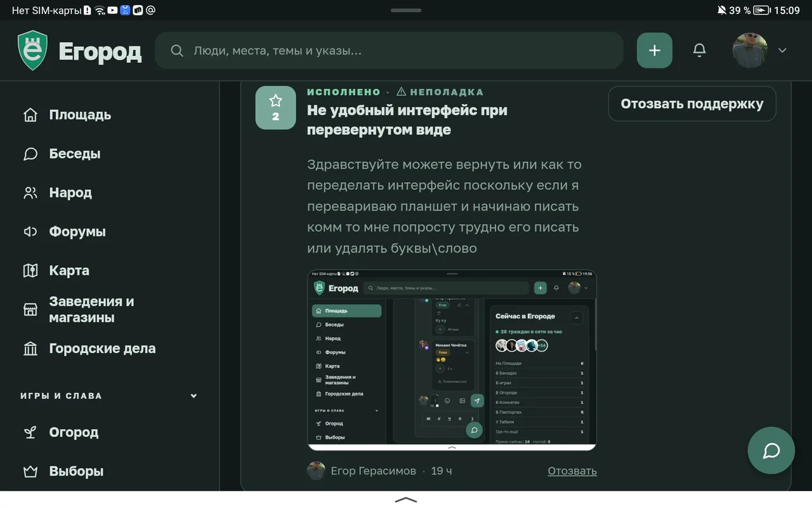This screenshot has width=812, height=508.
Task: Click the magnifier search icon
Action: pos(177,51)
